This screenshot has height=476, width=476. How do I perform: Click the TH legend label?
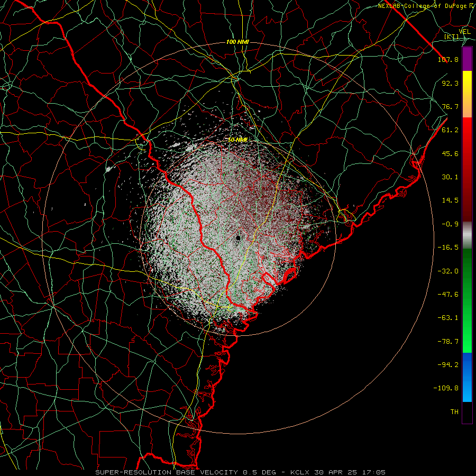tap(454, 412)
